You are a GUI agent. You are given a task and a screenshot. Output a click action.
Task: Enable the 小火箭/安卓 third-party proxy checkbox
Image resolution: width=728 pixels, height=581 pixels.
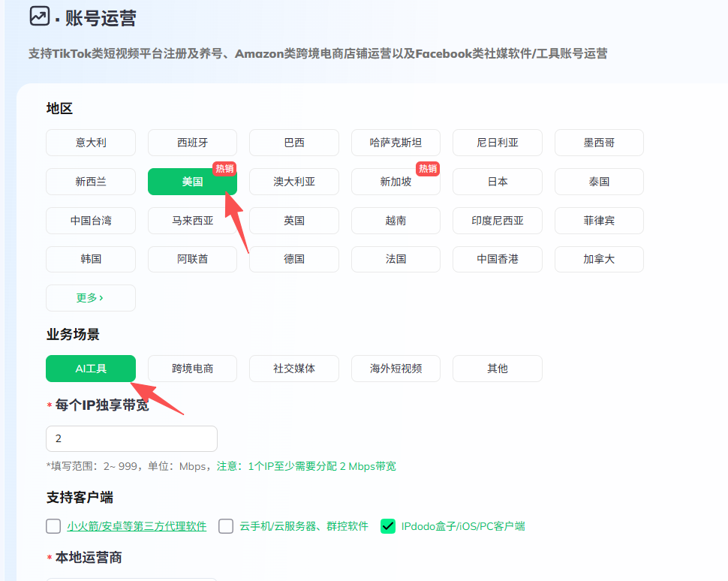coord(53,526)
